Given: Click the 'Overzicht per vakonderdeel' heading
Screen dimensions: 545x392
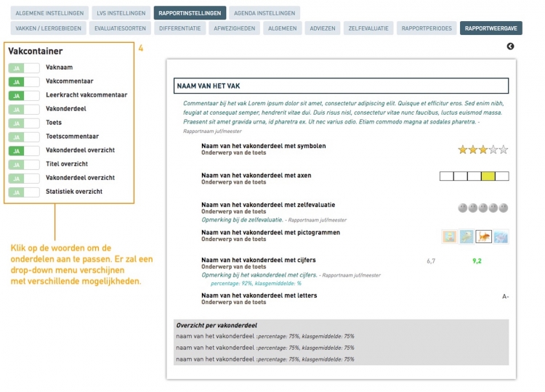Looking at the screenshot, I should click(217, 325).
